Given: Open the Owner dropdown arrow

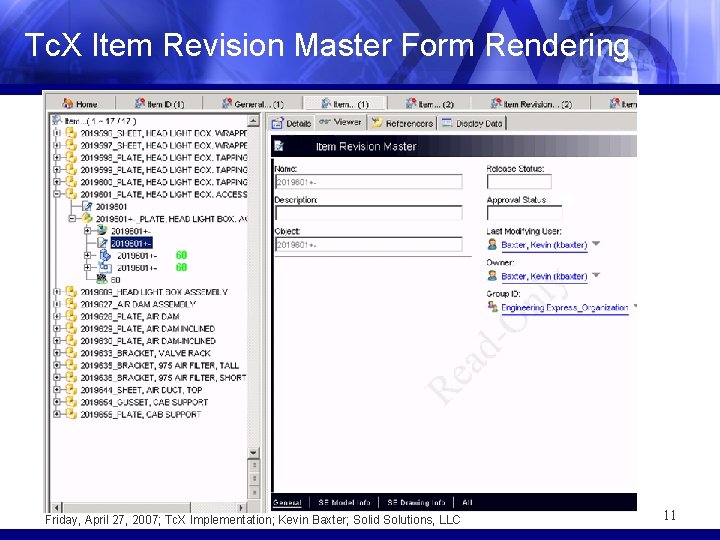Looking at the screenshot, I should pos(596,275).
